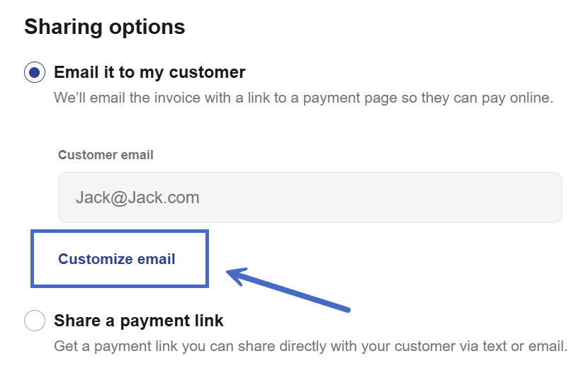
Task: Click the empty right side of the email field
Action: click(460, 197)
